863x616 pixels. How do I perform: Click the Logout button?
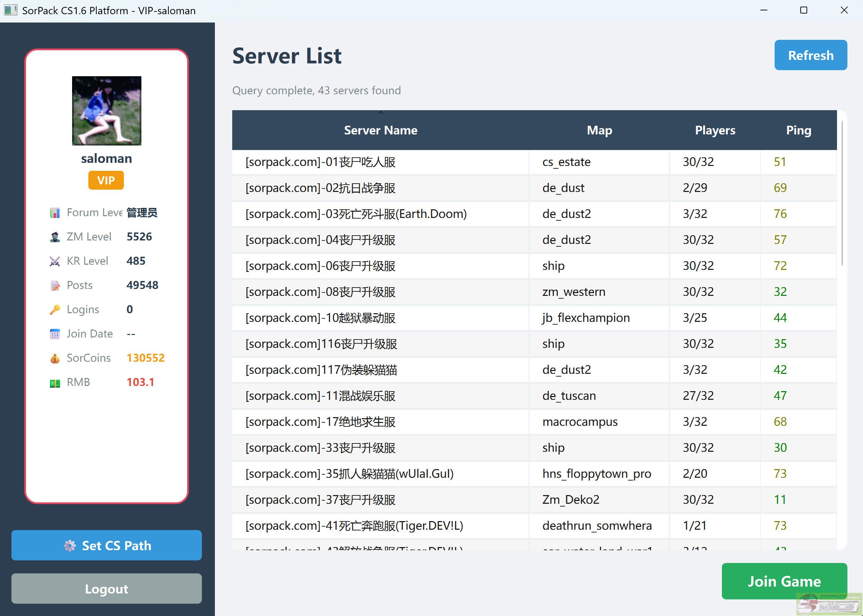point(107,588)
